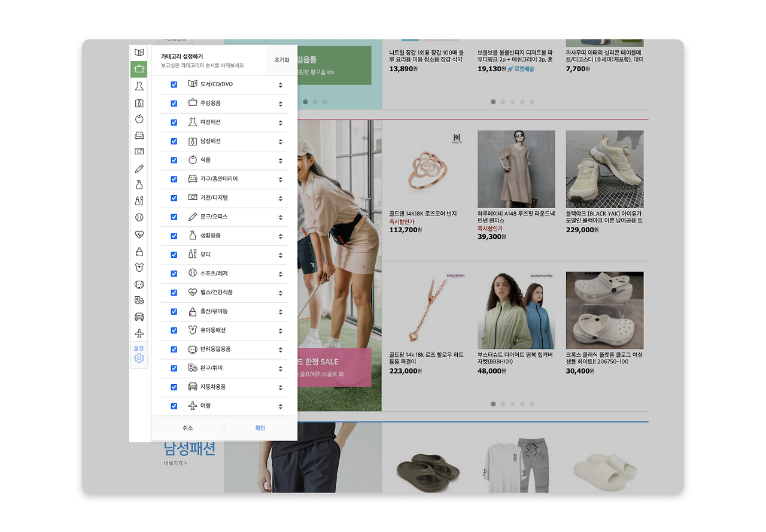The width and height of the screenshot is (766, 532).
Task: Open the 부스터슈트 바람막이 자켓 product title
Action: 516,358
